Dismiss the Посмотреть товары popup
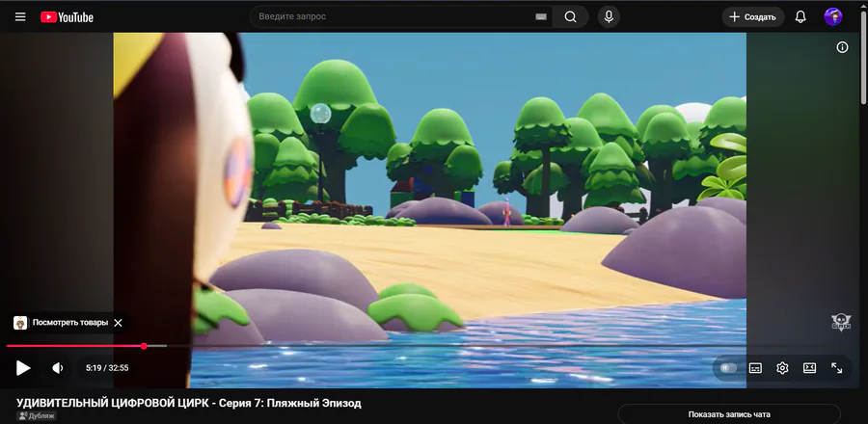The width and height of the screenshot is (868, 424). (x=118, y=323)
